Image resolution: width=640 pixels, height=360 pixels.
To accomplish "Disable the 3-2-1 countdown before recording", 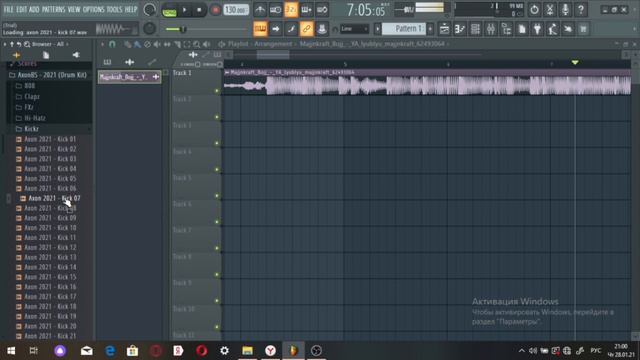I will point(291,9).
